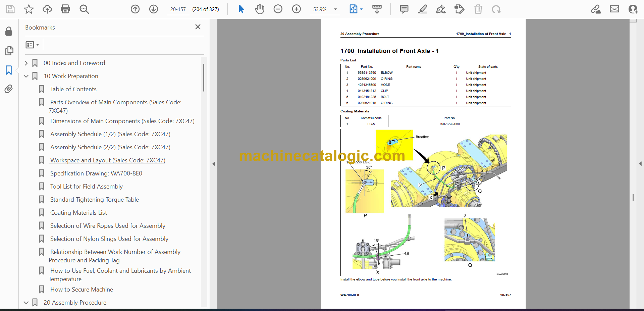
Task: Open How to Secure Machine bookmark
Action: coord(82,290)
